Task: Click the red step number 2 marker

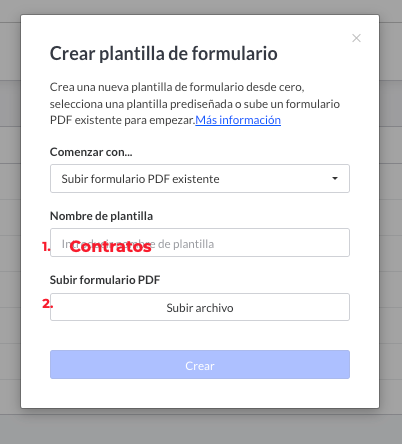Action: (x=47, y=304)
